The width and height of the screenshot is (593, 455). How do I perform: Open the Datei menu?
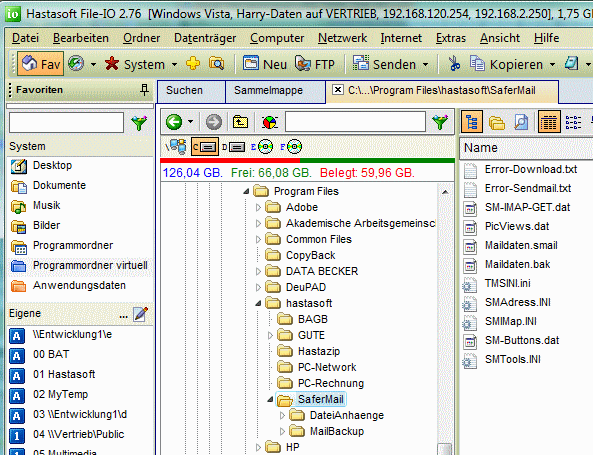[x=25, y=38]
